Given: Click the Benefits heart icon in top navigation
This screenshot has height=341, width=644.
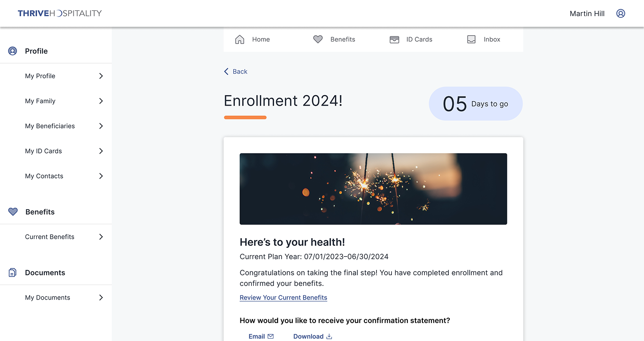Looking at the screenshot, I should point(318,40).
